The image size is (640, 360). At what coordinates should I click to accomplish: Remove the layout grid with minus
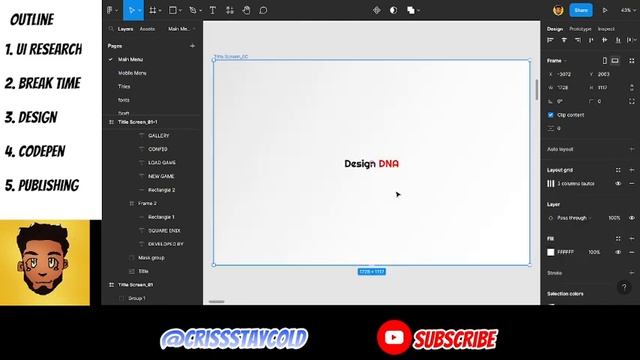coord(632,184)
